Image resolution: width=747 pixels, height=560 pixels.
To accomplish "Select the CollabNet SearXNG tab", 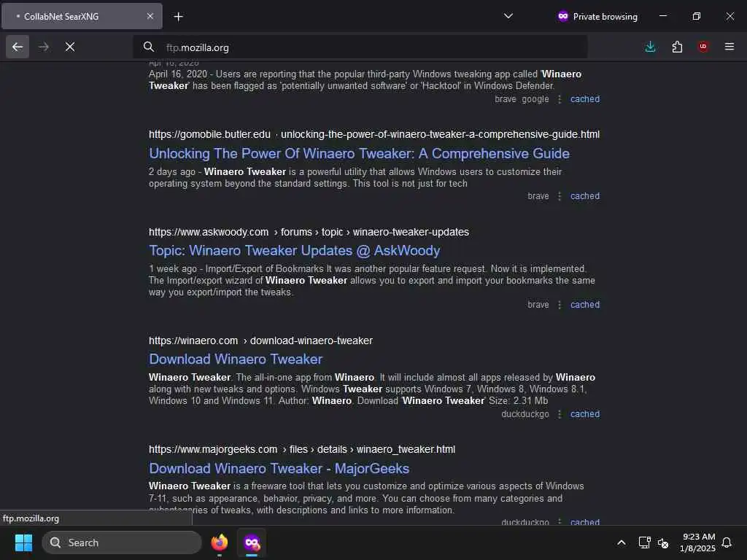I will click(x=82, y=16).
